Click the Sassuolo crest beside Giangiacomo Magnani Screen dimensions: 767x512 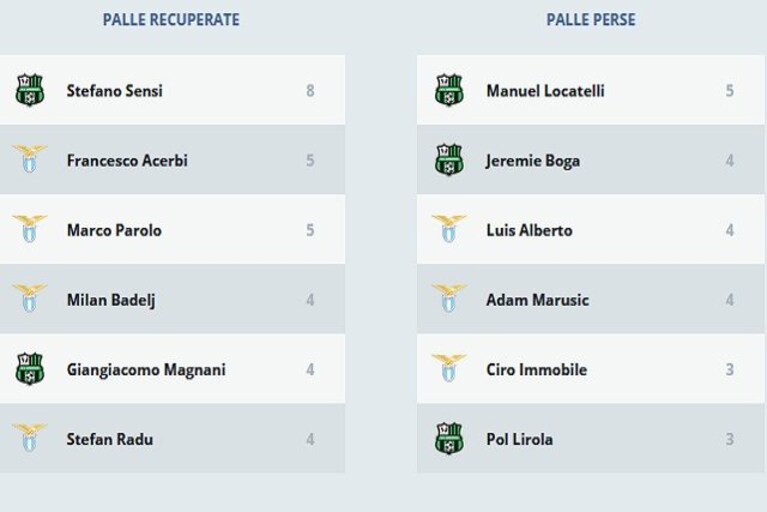(x=30, y=369)
